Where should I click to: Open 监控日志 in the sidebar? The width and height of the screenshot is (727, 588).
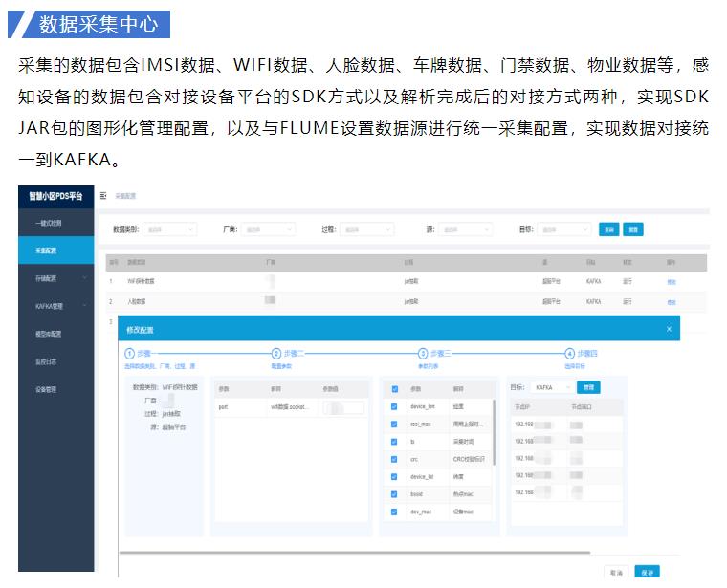[48, 361]
